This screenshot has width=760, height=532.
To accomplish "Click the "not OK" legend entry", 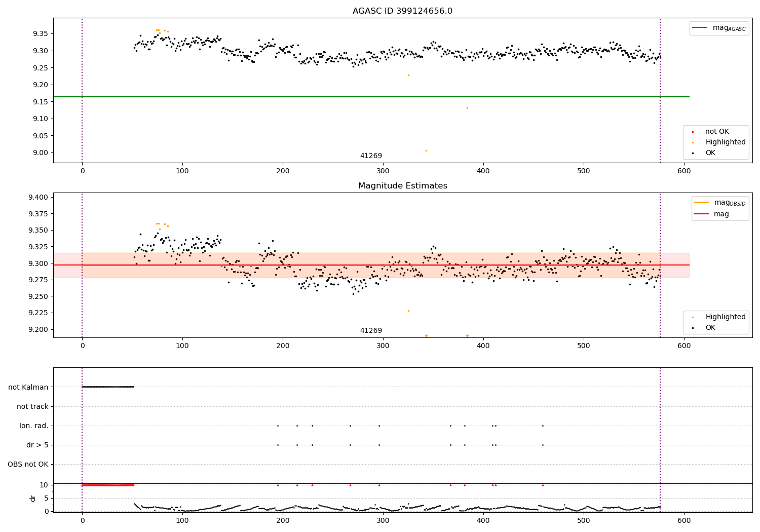I will coord(717,132).
